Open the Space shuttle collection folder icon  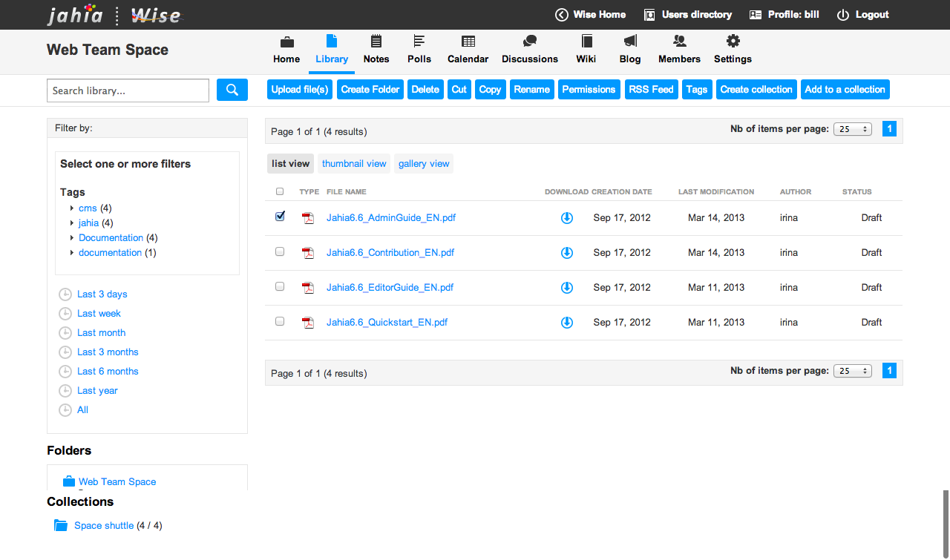[x=61, y=525]
